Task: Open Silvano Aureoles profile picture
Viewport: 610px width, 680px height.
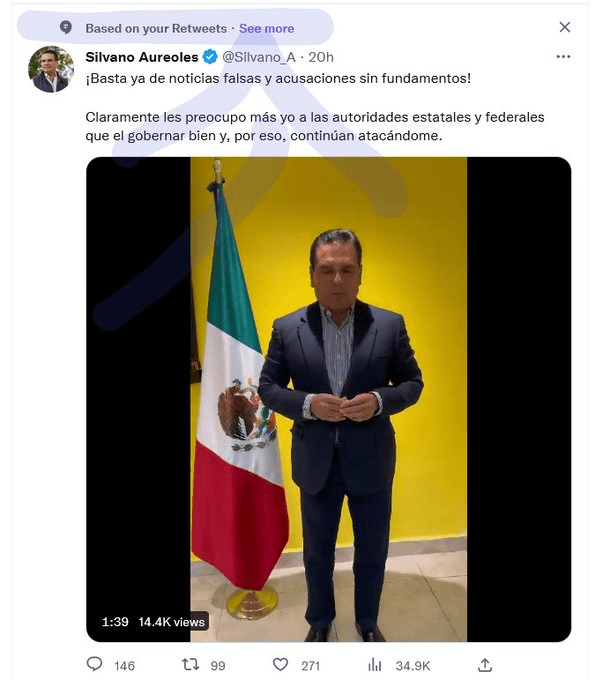Action: click(x=51, y=69)
